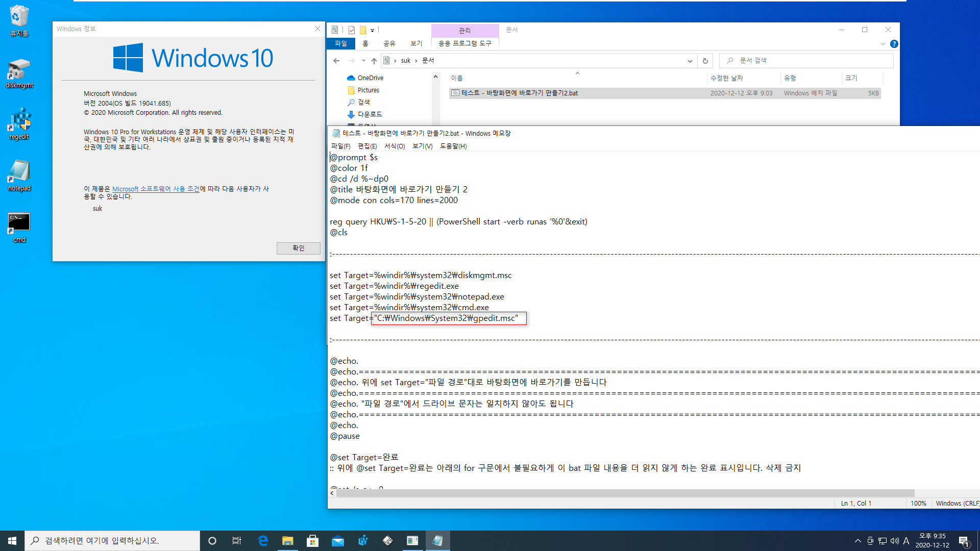Open Notepad's File menu
This screenshot has height=551, width=980.
(340, 146)
